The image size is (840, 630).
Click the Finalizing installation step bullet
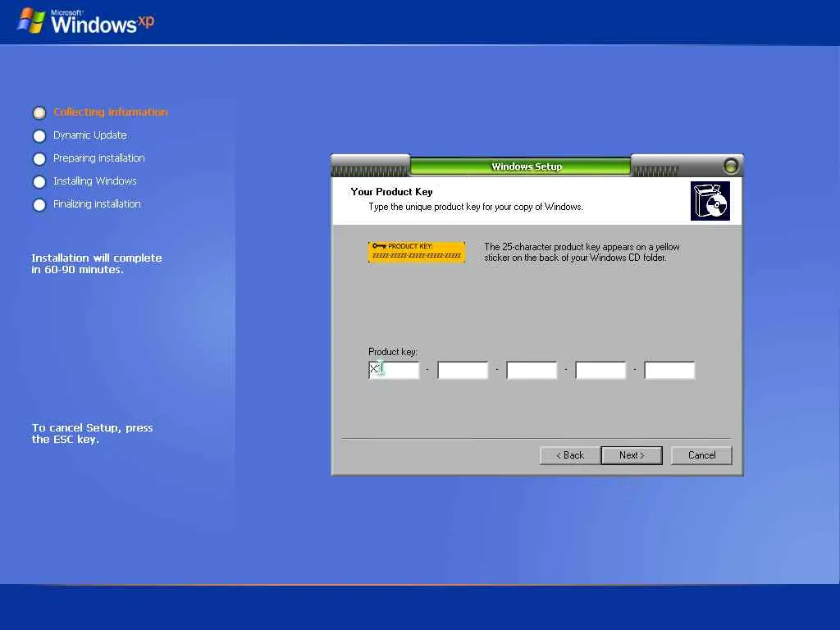(x=39, y=204)
